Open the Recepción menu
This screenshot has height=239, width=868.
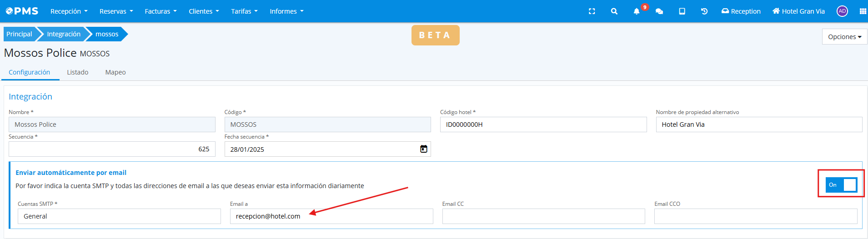click(x=69, y=11)
